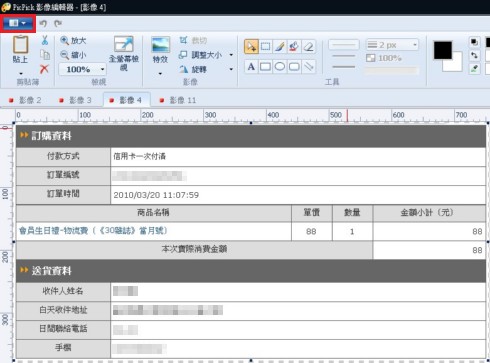Click the 送貨資料 header in the image
The image size is (490, 363).
[x=51, y=271]
